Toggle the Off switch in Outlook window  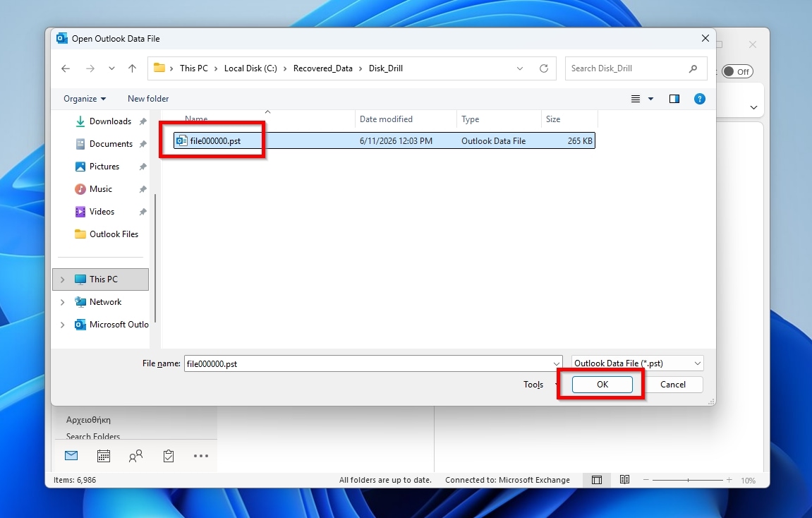737,71
